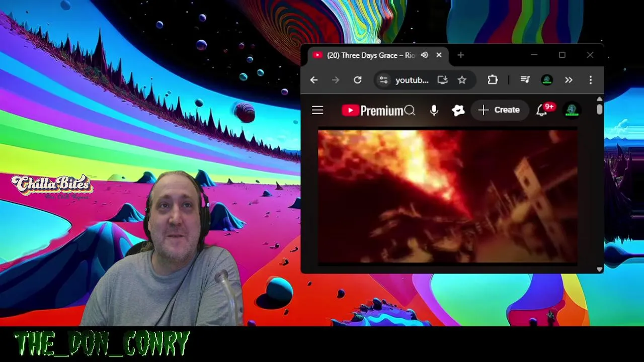Open the YouTube hamburger guide menu
This screenshot has height=362, width=644.
click(x=317, y=110)
